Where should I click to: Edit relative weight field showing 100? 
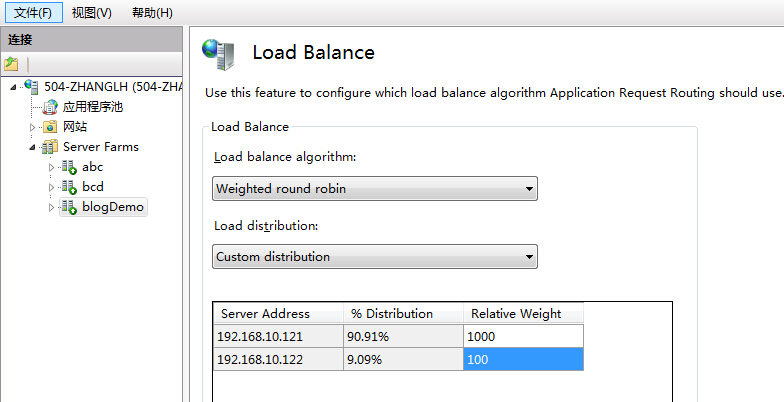click(x=524, y=360)
